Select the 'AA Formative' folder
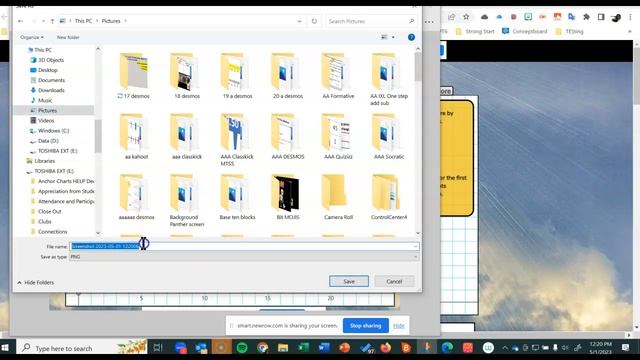The width and height of the screenshot is (640, 360). point(338,76)
